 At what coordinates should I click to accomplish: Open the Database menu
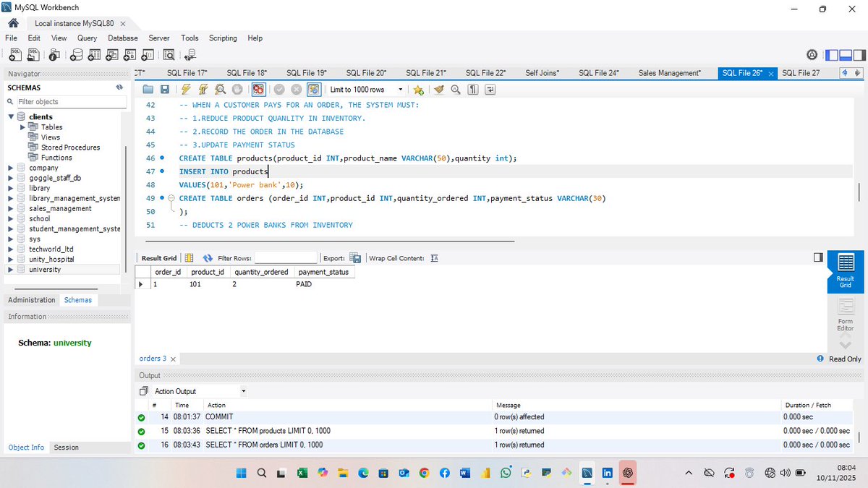coord(122,38)
